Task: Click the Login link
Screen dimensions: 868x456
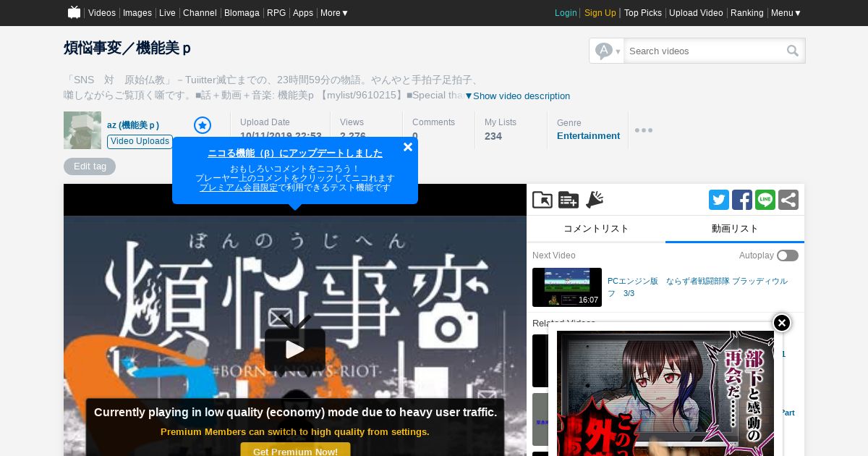Action: click(x=566, y=13)
